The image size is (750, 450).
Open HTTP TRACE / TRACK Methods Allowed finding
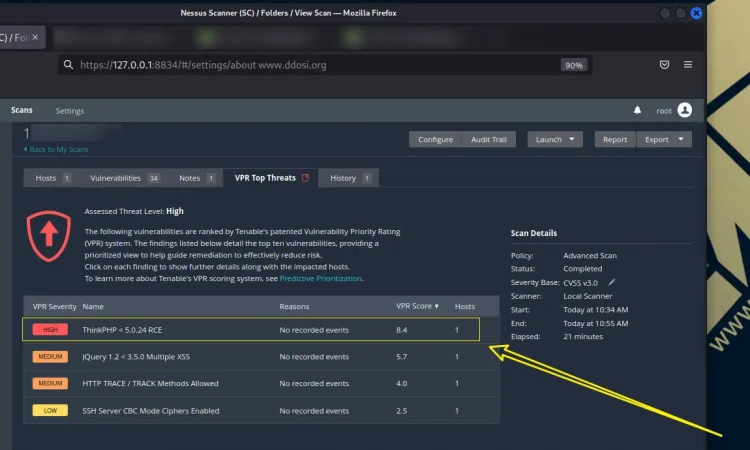(261, 384)
